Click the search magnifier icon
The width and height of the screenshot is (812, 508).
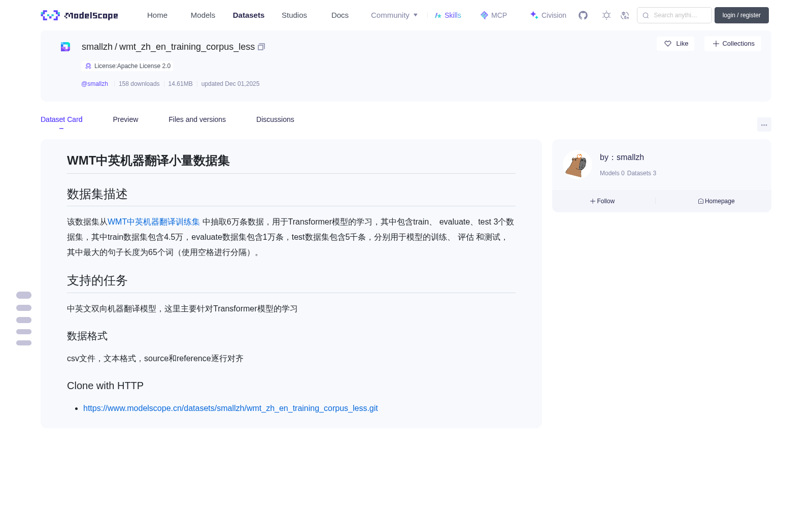646,15
